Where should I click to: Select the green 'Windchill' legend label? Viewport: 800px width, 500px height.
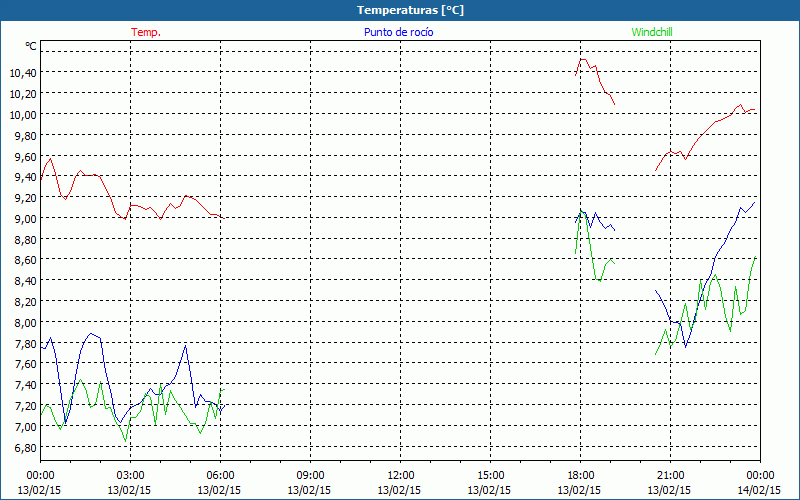(652, 32)
